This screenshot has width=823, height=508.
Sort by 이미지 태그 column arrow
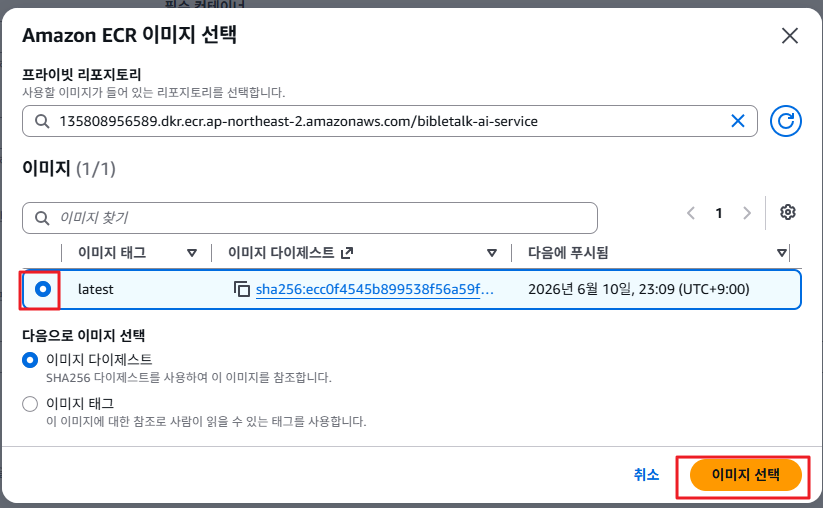[192, 253]
